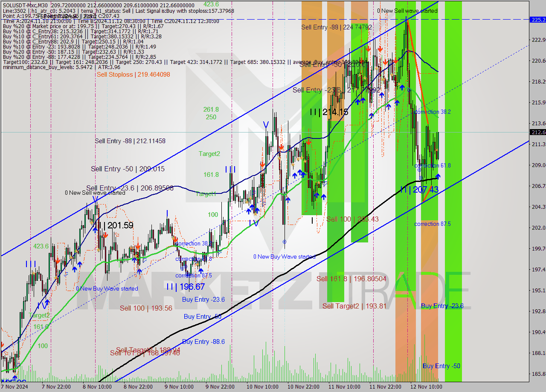Viewport: 546px width, 392px height.
Task: Select the 192.8 price axis label
Action: [x=538, y=311]
